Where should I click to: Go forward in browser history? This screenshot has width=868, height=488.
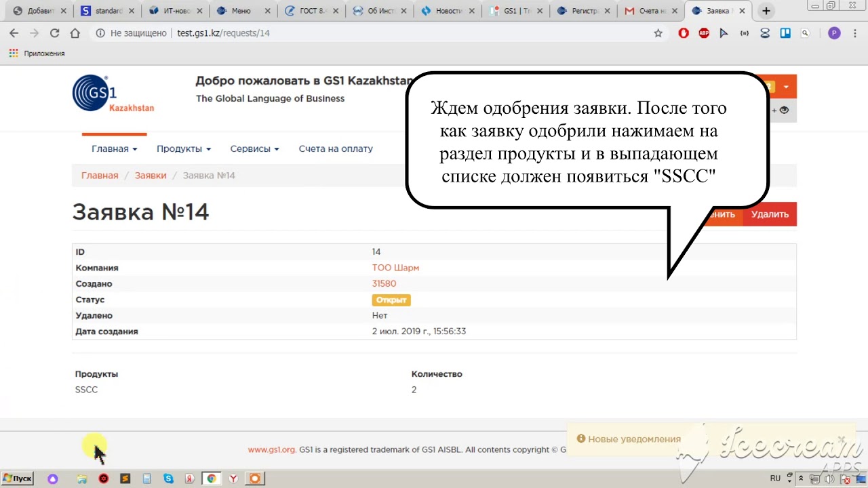tap(34, 33)
